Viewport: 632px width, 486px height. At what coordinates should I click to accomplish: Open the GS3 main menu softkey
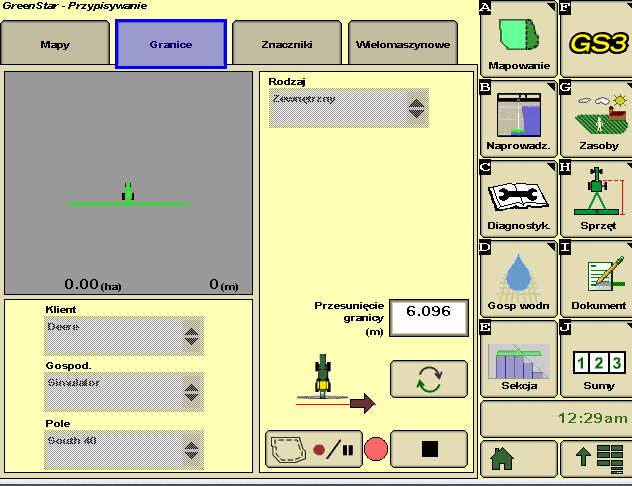[x=597, y=39]
